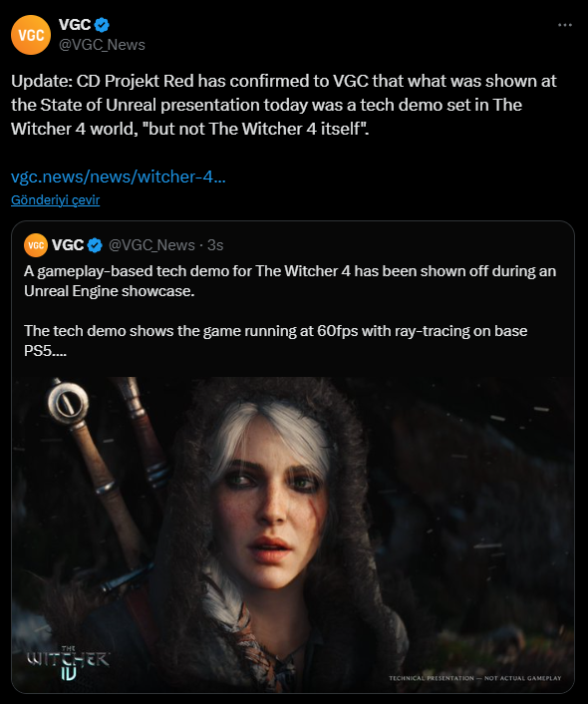Image resolution: width=588 pixels, height=704 pixels.
Task: Open the more options three-dot menu
Action: coord(565,25)
